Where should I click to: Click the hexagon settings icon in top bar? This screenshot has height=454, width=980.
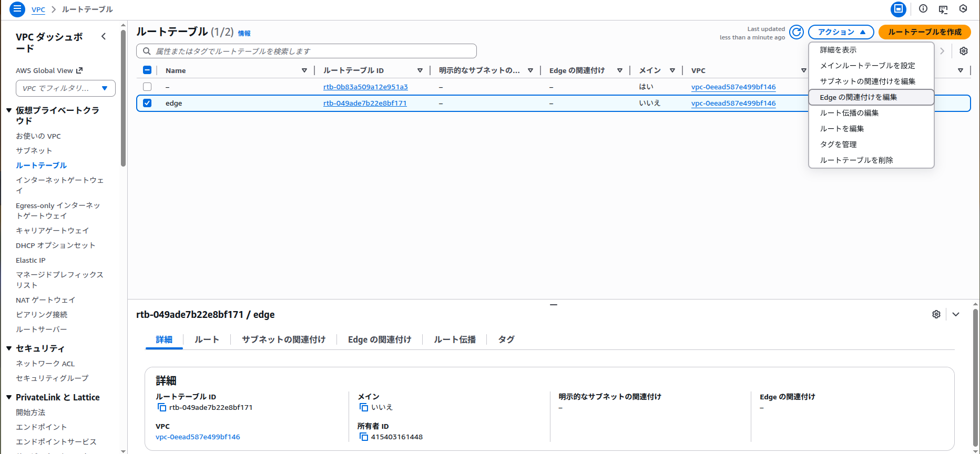[x=963, y=9]
